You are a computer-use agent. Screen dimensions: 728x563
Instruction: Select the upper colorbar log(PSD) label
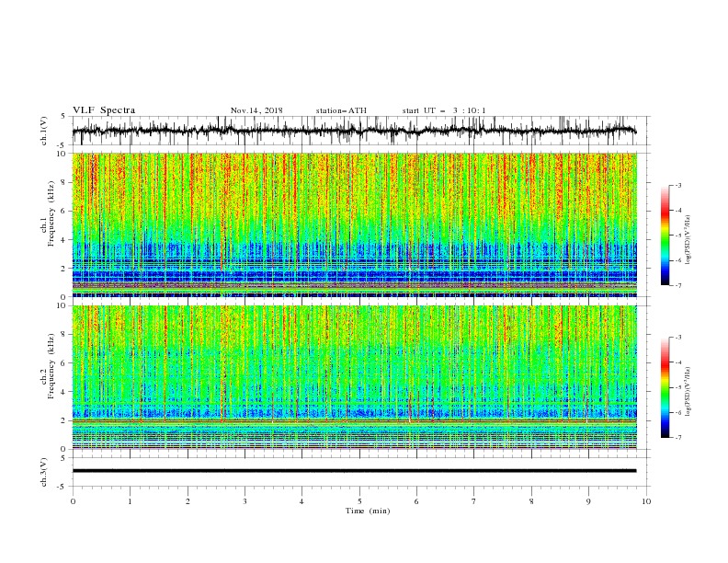point(688,240)
